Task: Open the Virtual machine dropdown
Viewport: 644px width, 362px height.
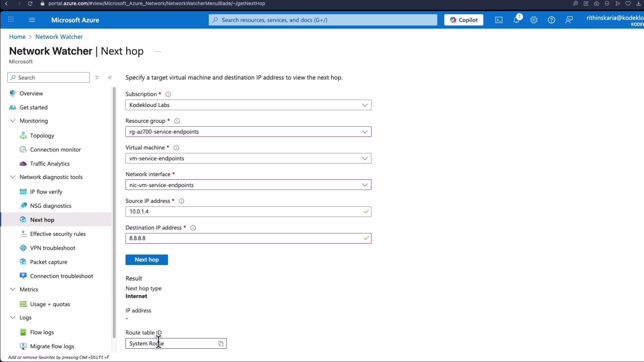Action: 248,158
